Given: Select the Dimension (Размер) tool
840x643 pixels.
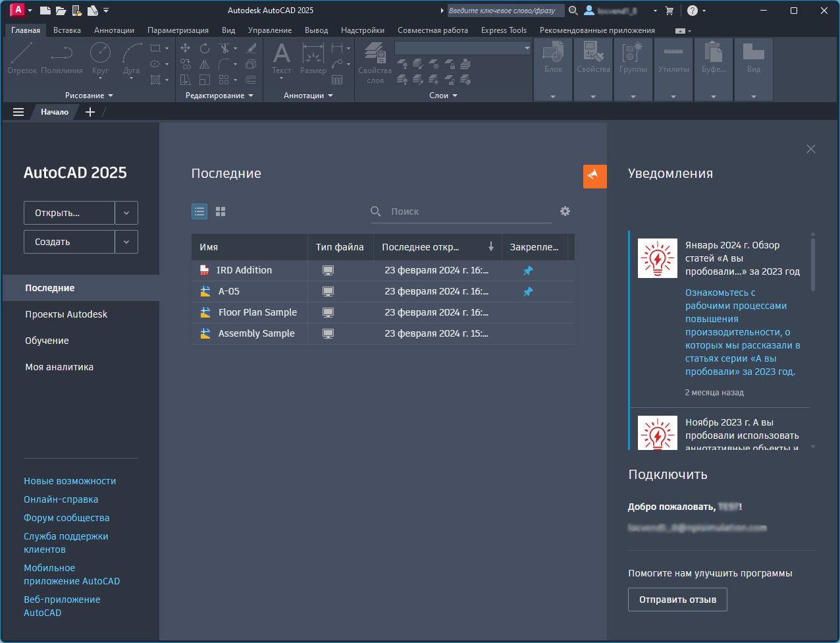Looking at the screenshot, I should pyautogui.click(x=313, y=59).
